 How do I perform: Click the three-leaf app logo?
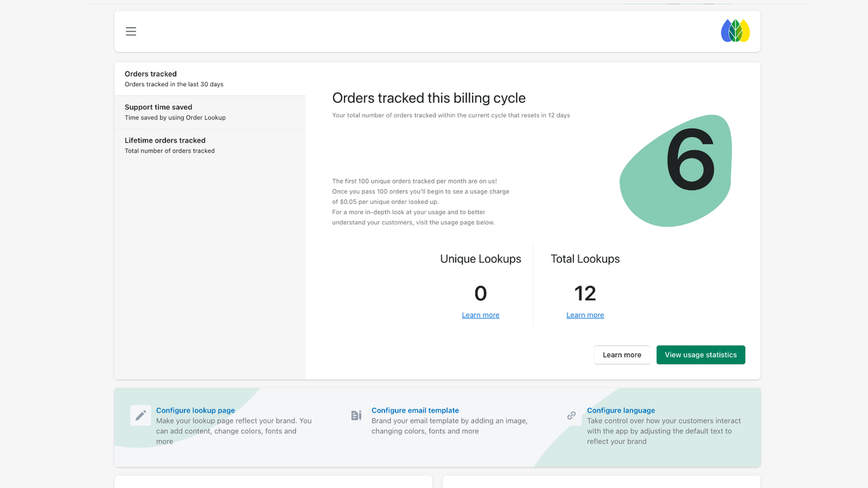(x=735, y=31)
